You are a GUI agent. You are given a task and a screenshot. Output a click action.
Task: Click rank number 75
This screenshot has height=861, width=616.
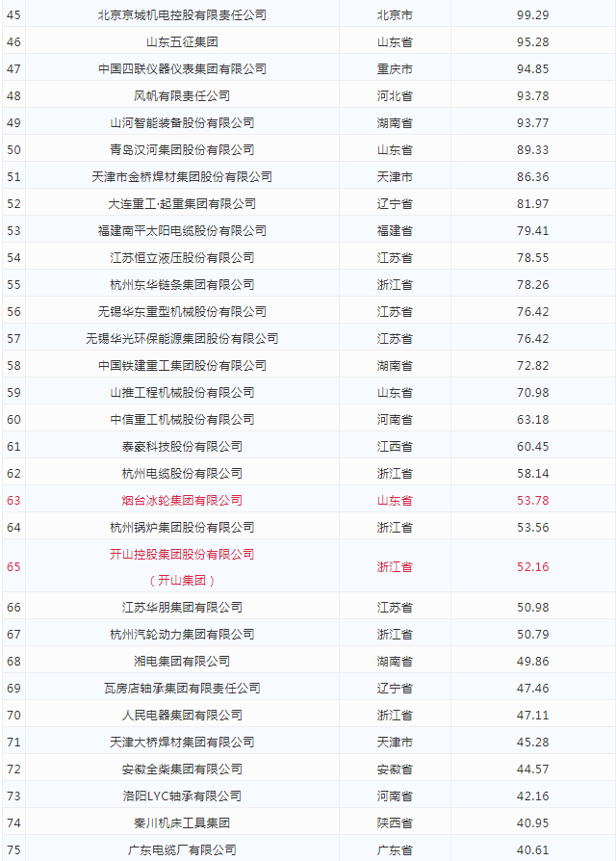point(13,848)
